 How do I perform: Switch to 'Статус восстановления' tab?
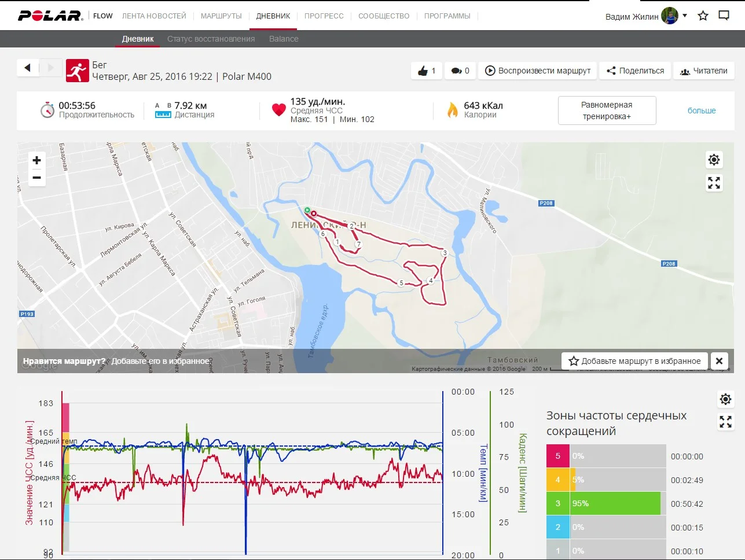tap(211, 39)
